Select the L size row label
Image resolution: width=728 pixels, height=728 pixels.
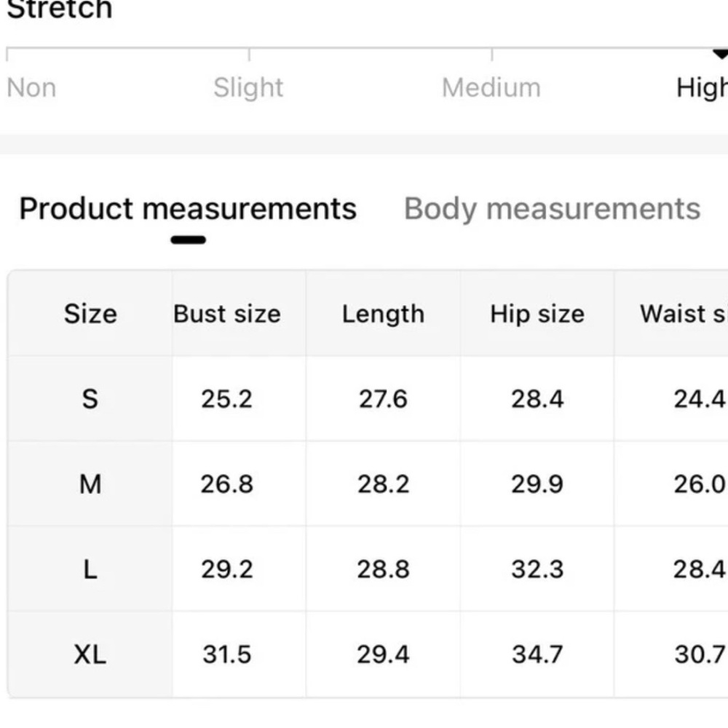tap(90, 569)
